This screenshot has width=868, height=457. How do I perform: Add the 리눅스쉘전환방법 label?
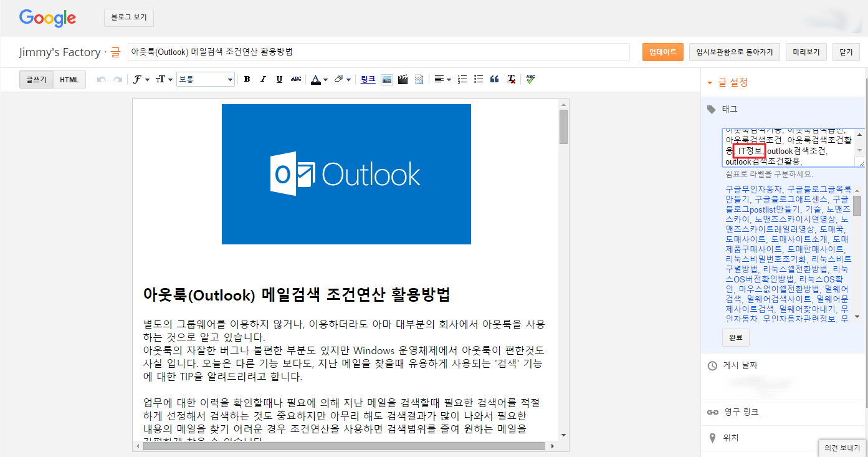coord(795,270)
